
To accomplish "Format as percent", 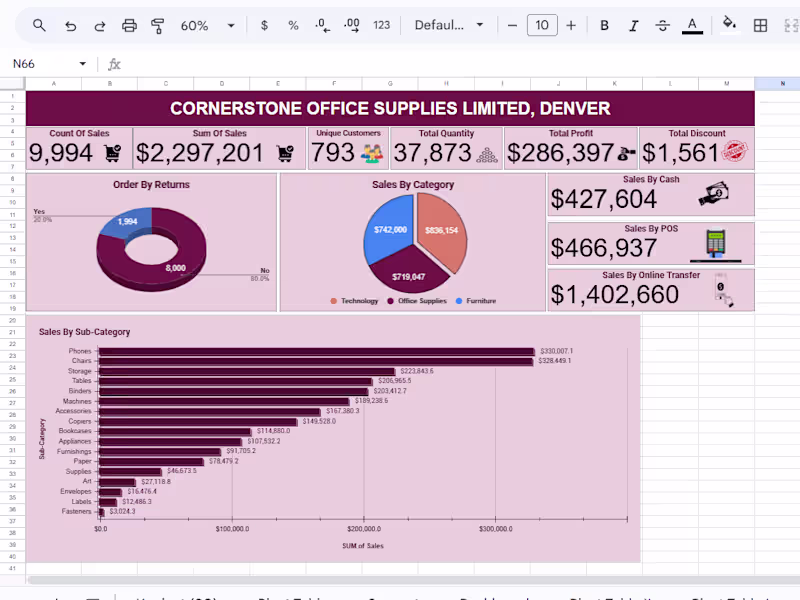I will 293,25.
